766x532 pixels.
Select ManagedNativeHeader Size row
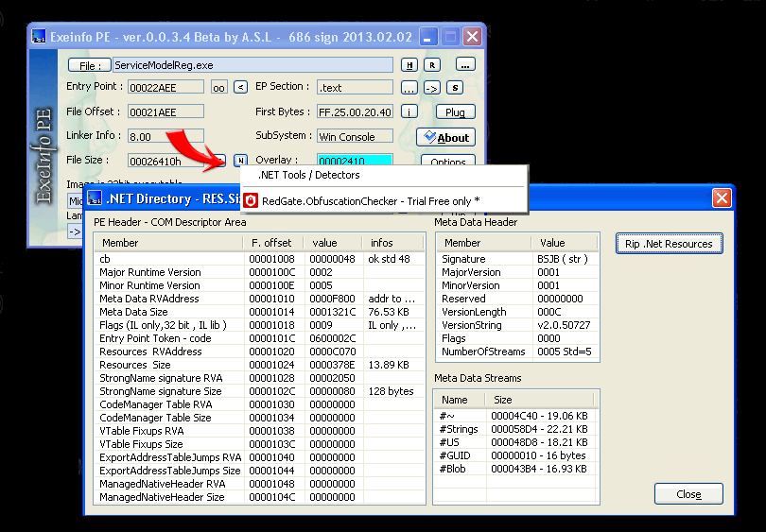[x=259, y=497]
